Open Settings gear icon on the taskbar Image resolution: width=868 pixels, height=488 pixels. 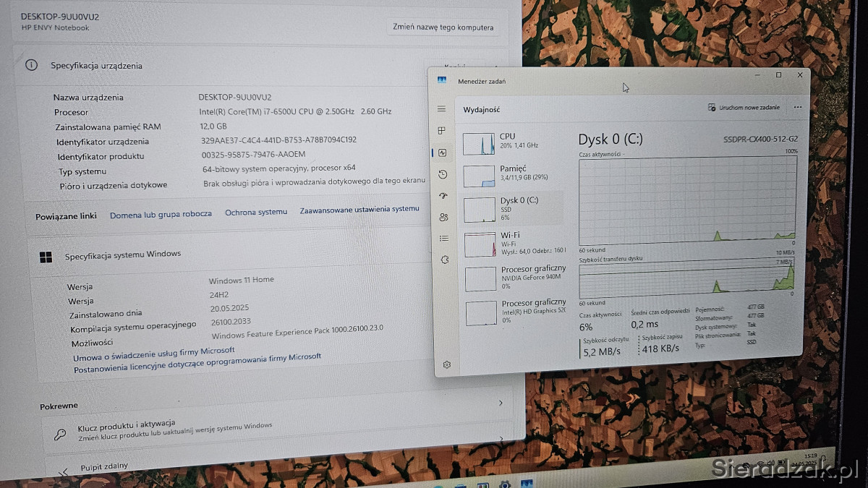(505, 484)
